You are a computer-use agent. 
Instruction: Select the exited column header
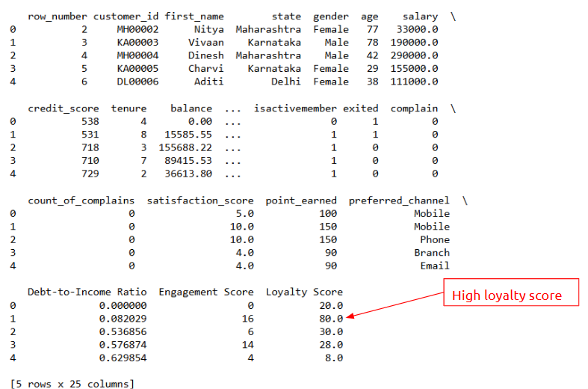coord(360,109)
